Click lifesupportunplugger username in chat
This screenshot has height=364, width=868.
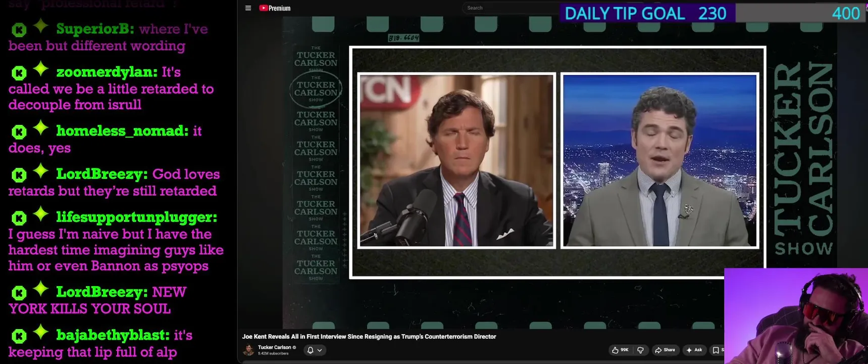point(137,217)
